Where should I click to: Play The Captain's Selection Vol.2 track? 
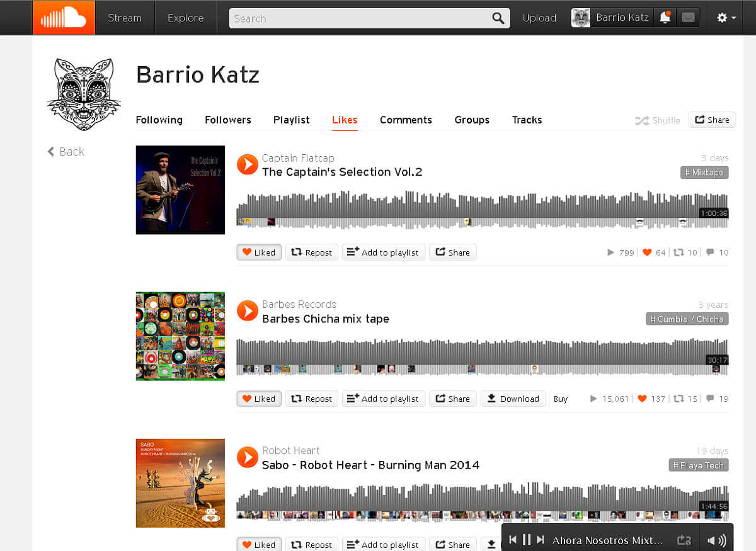point(248,164)
